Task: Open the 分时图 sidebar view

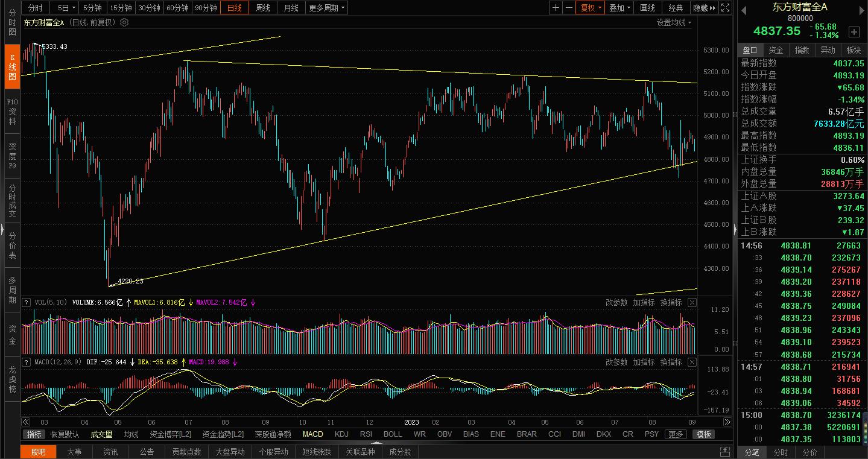Action: click(12, 23)
